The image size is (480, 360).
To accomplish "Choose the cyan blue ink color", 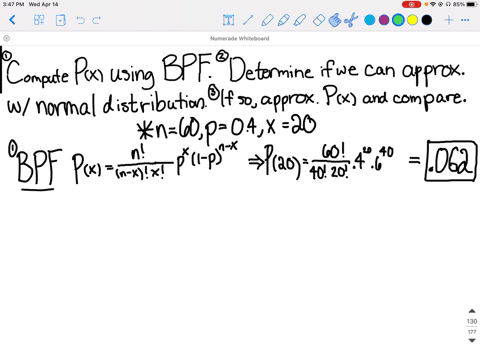I will (369, 20).
